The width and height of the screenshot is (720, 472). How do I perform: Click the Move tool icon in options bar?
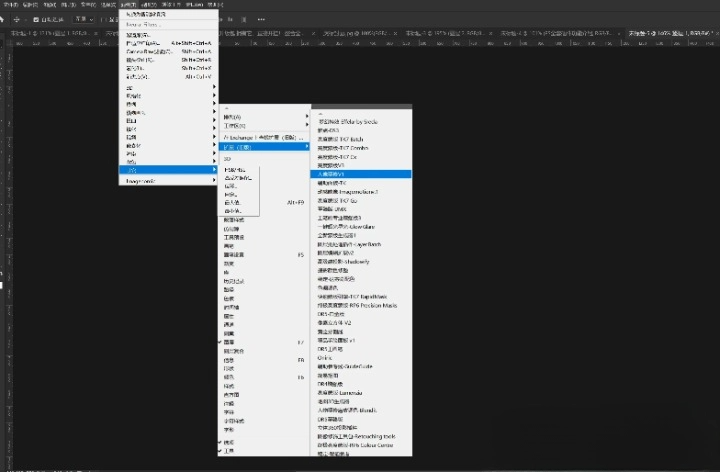(x=17, y=18)
